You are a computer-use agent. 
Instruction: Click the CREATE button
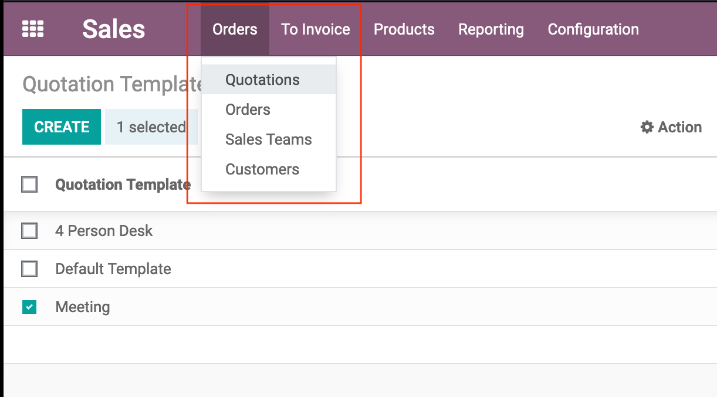[61, 127]
